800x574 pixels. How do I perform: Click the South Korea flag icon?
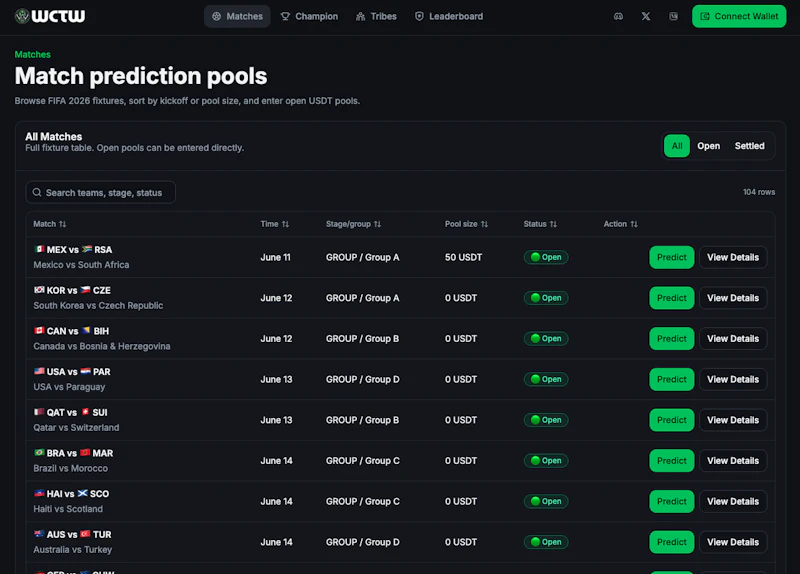coord(39,290)
